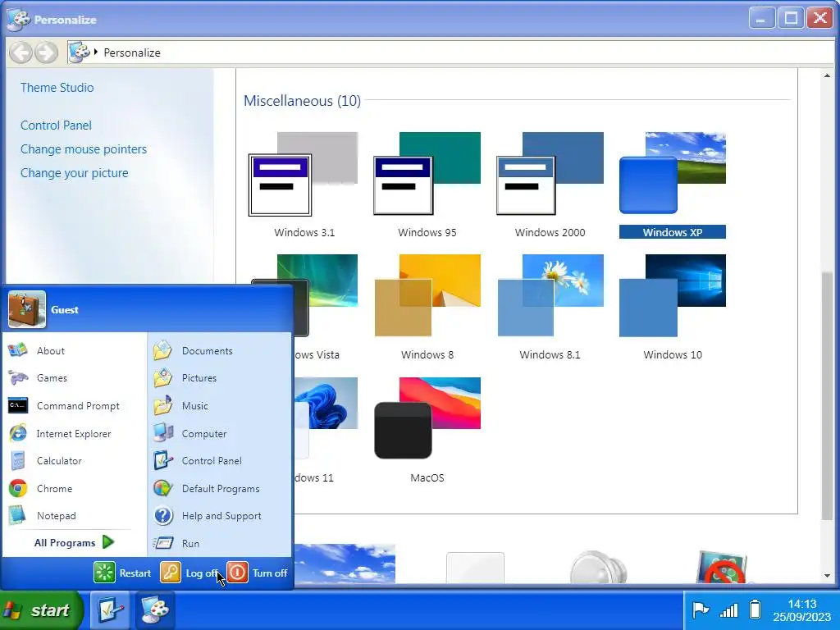
Task: Open the taskbar clock and date
Action: click(x=801, y=610)
